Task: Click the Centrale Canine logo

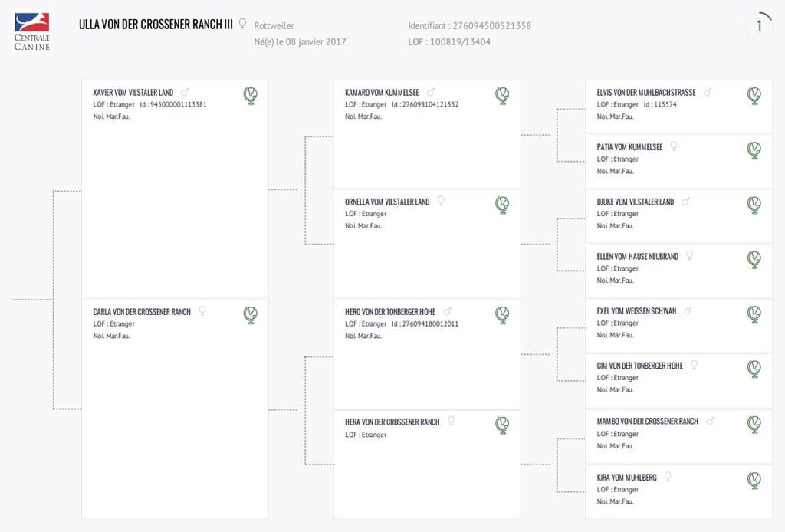Action: coord(31,31)
